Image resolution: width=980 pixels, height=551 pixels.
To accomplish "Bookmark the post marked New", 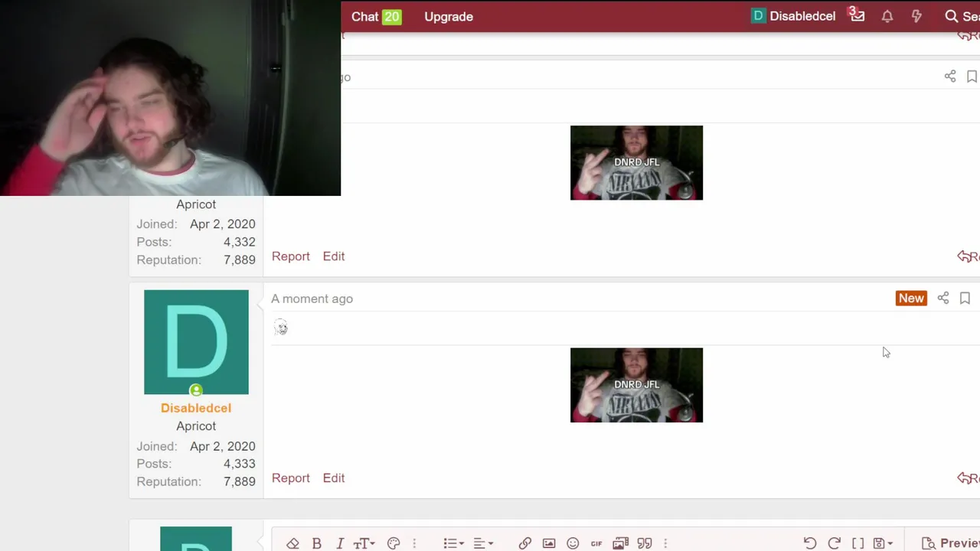I will point(965,298).
